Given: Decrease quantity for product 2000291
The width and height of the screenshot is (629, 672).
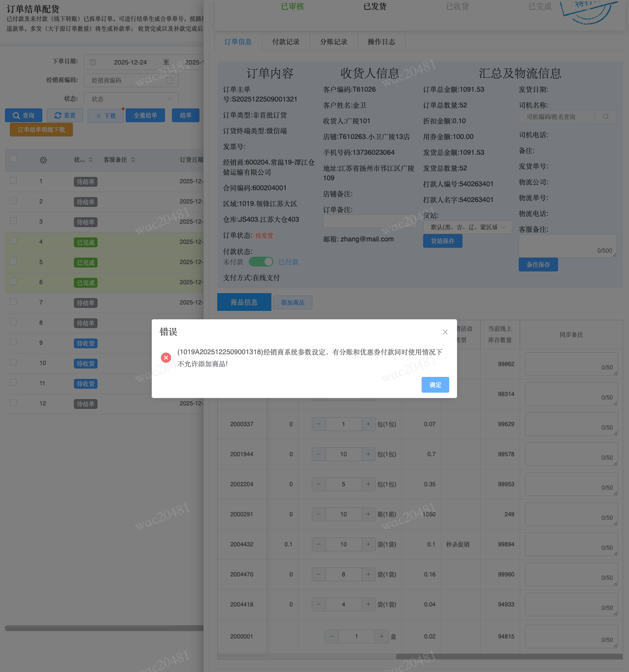Looking at the screenshot, I should click(x=319, y=514).
